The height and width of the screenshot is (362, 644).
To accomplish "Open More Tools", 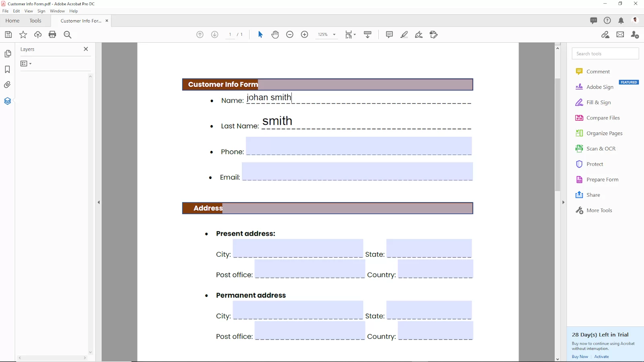I will pyautogui.click(x=594, y=210).
